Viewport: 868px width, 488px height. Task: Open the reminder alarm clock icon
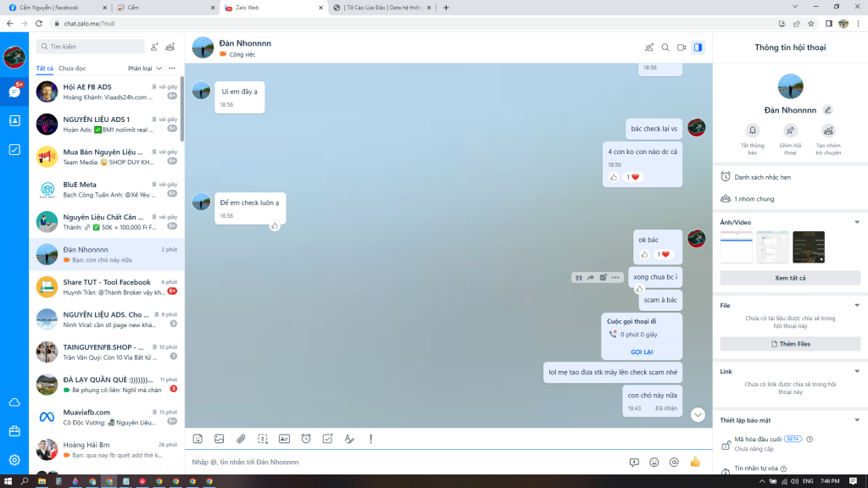click(x=306, y=439)
